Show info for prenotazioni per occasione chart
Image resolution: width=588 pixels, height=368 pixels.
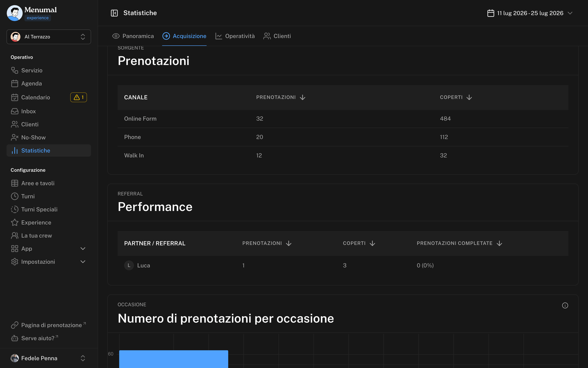565,306
